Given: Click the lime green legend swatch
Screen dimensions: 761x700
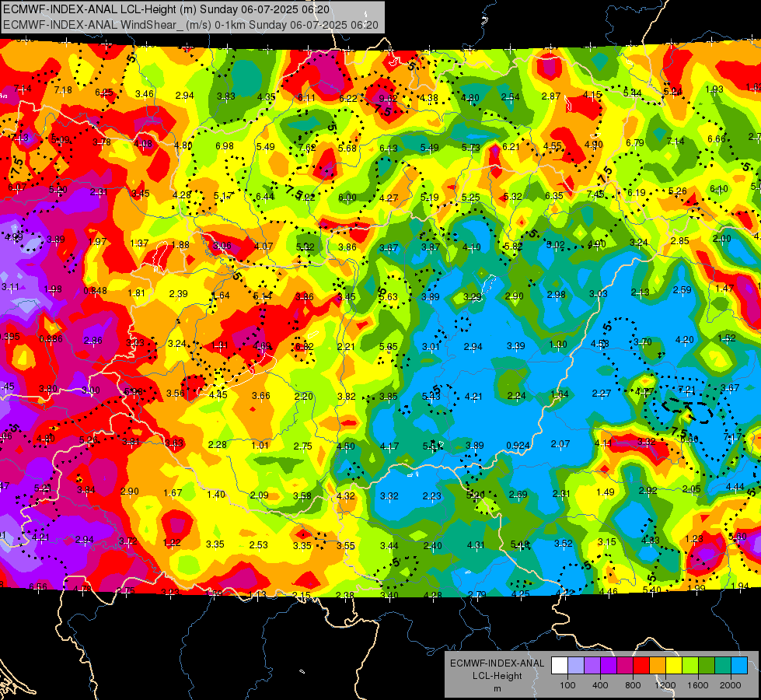Looking at the screenshot, I should point(690,666).
